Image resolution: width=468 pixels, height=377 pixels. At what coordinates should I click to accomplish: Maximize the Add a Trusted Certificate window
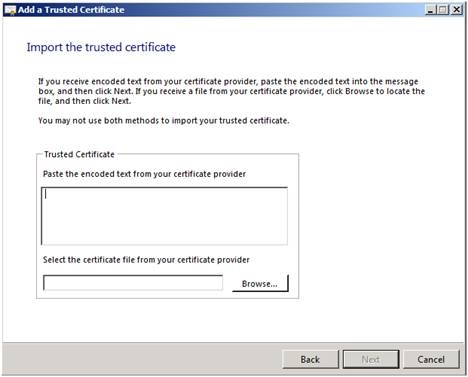[443, 10]
